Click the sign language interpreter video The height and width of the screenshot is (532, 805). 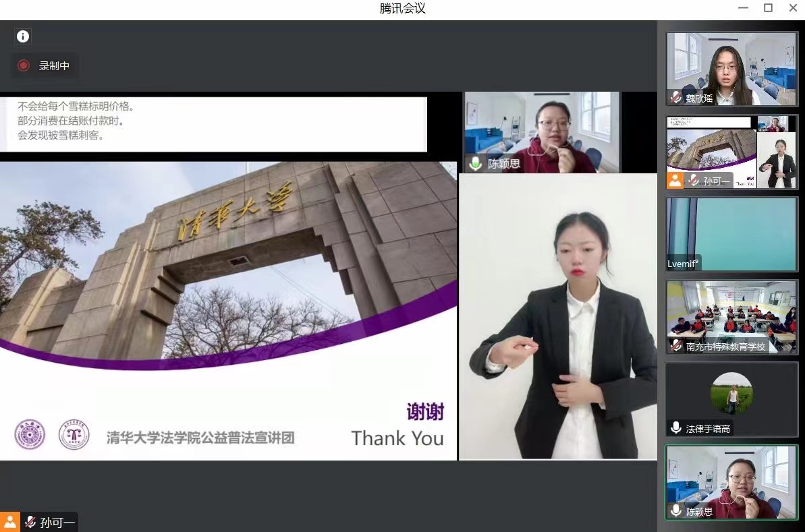click(558, 317)
